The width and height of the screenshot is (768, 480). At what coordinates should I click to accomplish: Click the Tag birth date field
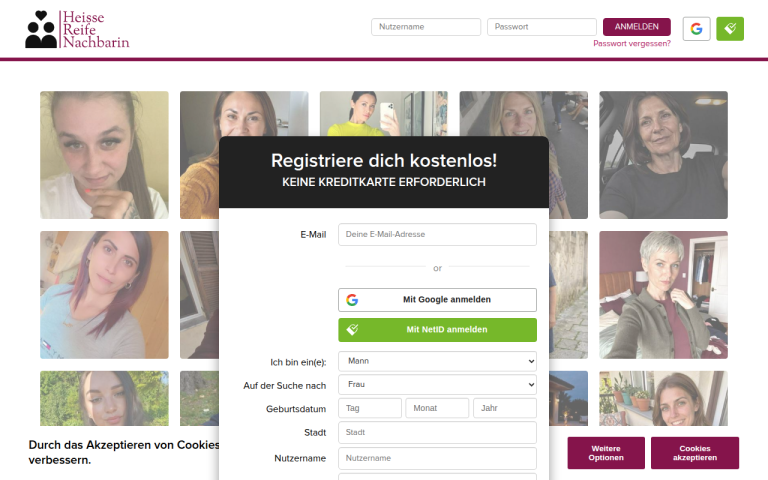370,408
